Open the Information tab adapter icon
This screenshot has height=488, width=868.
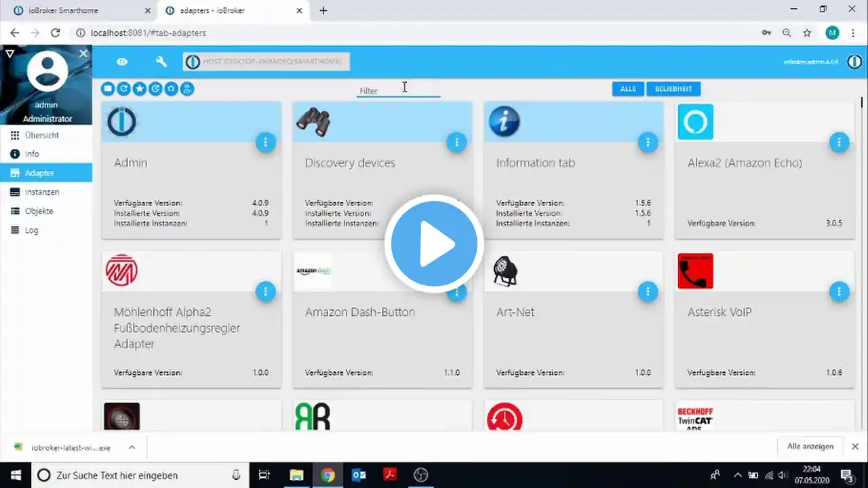[x=505, y=122]
